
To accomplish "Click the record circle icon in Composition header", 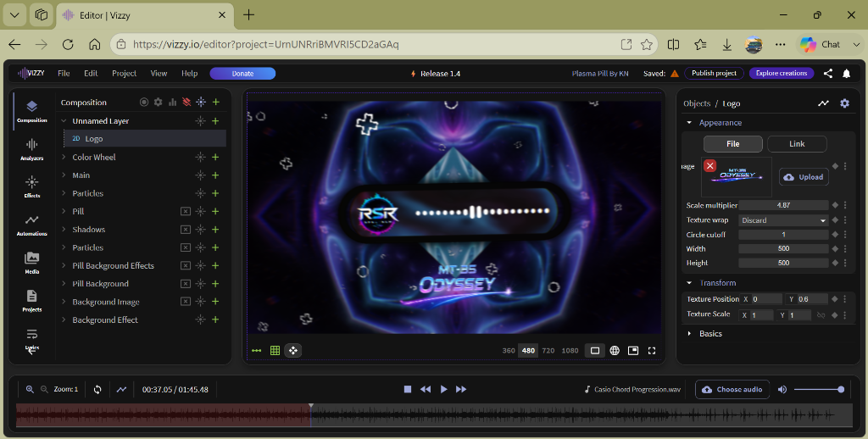I will pyautogui.click(x=144, y=102).
